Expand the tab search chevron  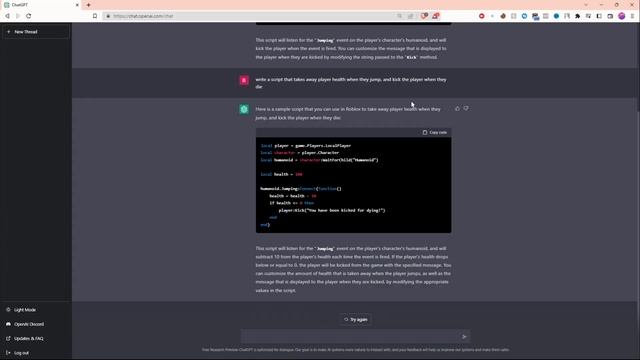tap(586, 5)
